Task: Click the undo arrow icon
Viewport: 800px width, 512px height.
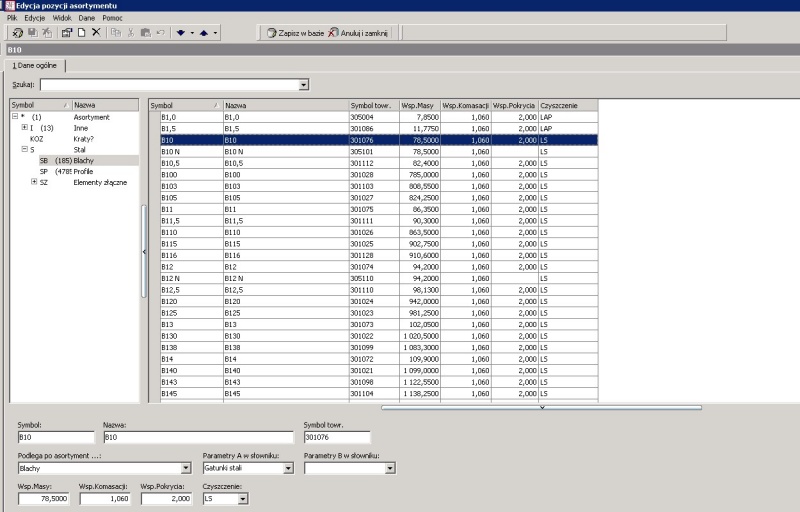Action: (x=160, y=33)
